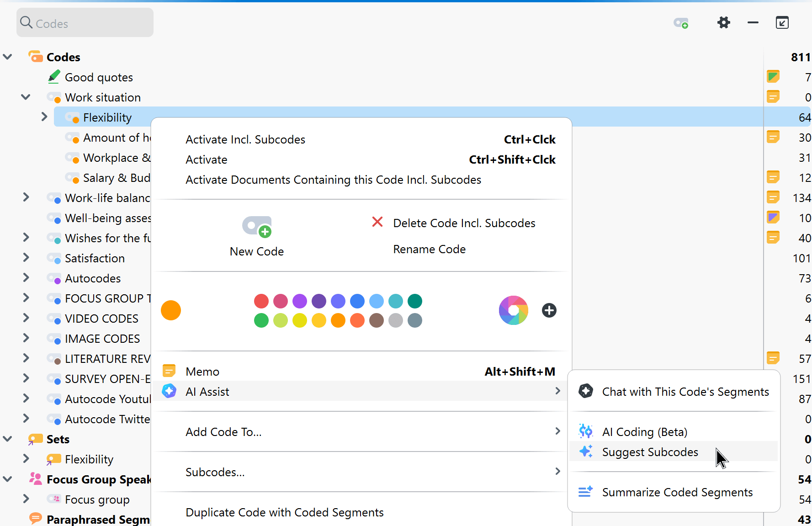Open Chat with This Code's Segments
The height and width of the screenshot is (526, 812).
point(685,392)
